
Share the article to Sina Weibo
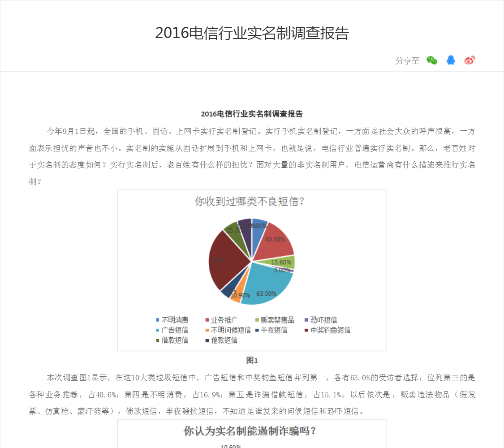[470, 60]
